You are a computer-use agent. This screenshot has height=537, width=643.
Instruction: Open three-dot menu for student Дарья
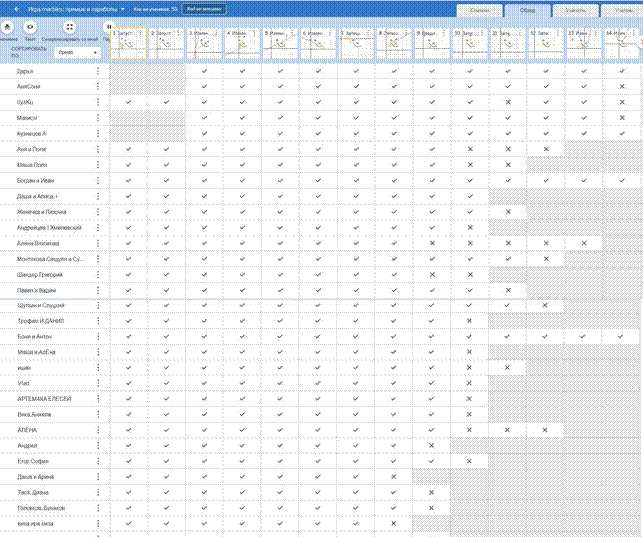(98, 72)
